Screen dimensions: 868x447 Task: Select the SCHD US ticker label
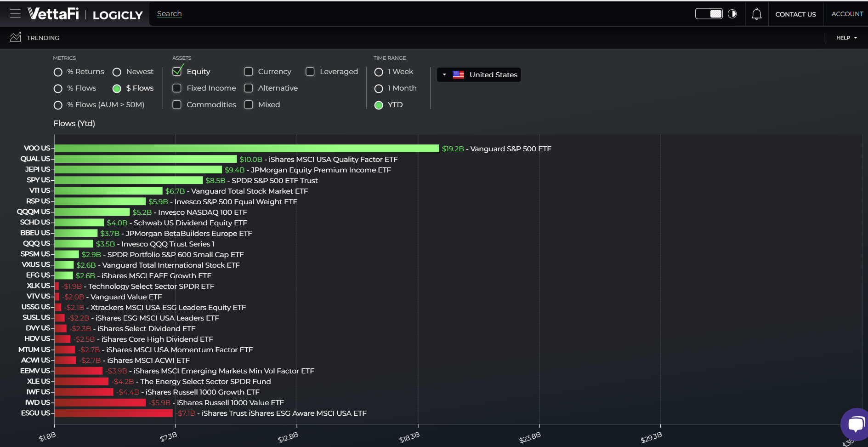pos(35,222)
